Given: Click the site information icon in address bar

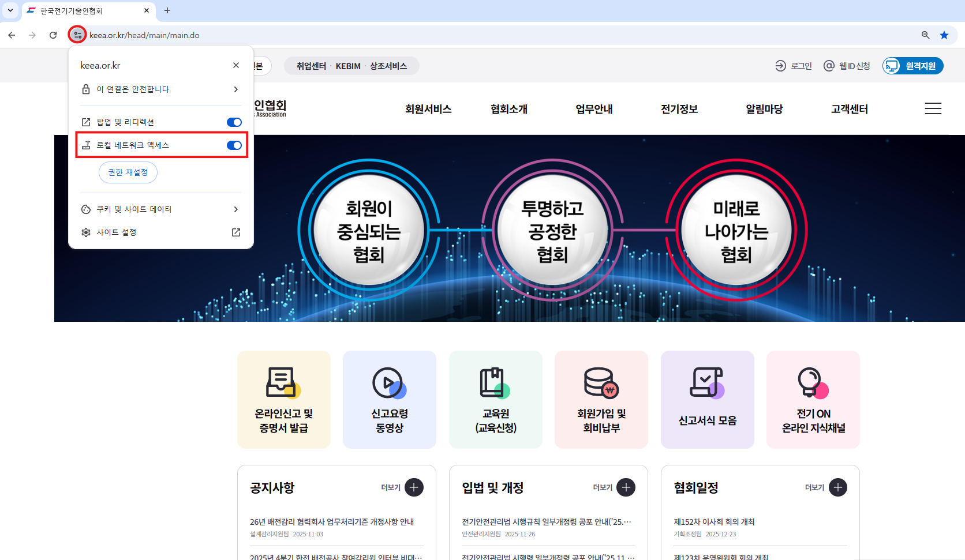Looking at the screenshot, I should point(77,35).
